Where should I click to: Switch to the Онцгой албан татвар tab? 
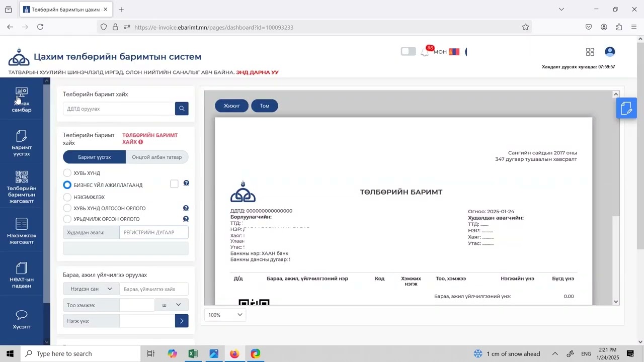[157, 157]
